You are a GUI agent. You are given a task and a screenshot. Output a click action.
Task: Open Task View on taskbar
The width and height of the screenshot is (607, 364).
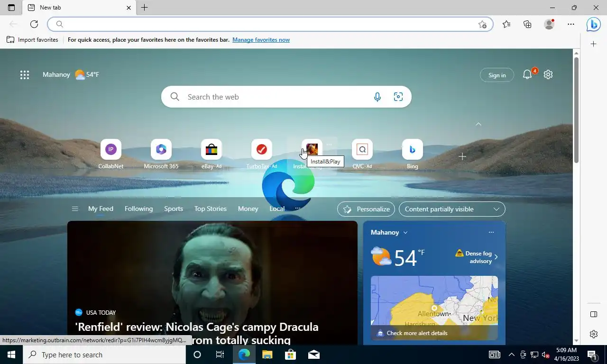220,355
